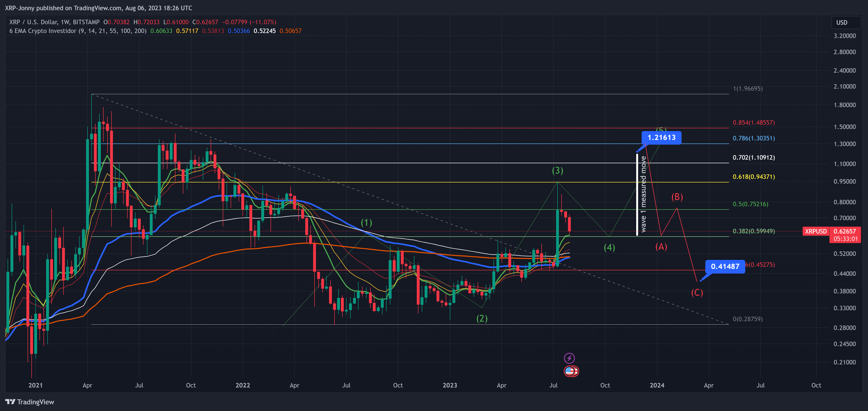868x411 pixels.
Task: Click the 1.80000 price axis label
Action: [x=844, y=105]
